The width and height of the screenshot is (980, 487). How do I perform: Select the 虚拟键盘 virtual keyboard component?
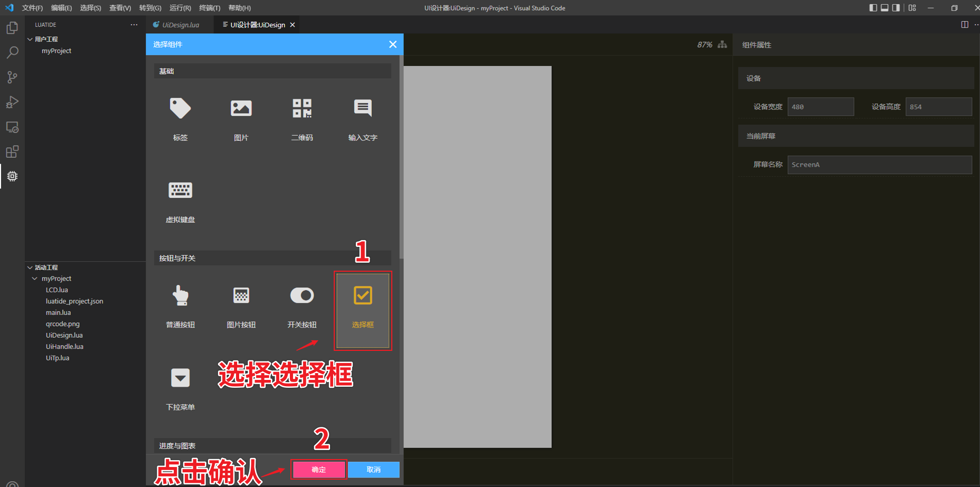pyautogui.click(x=181, y=202)
